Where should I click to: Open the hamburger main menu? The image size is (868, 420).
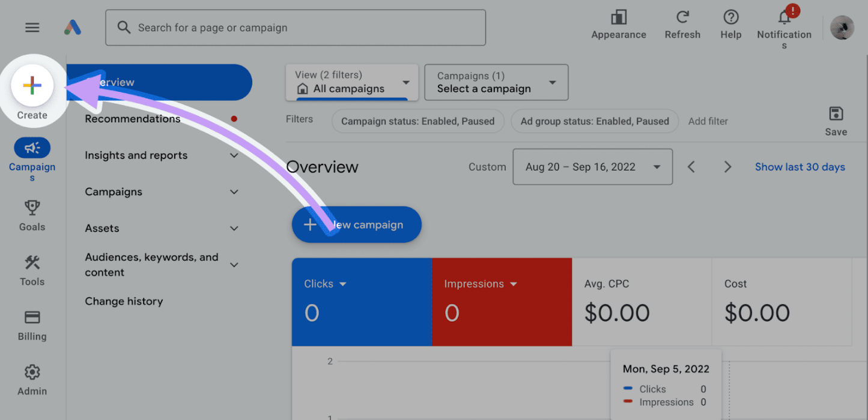point(32,28)
